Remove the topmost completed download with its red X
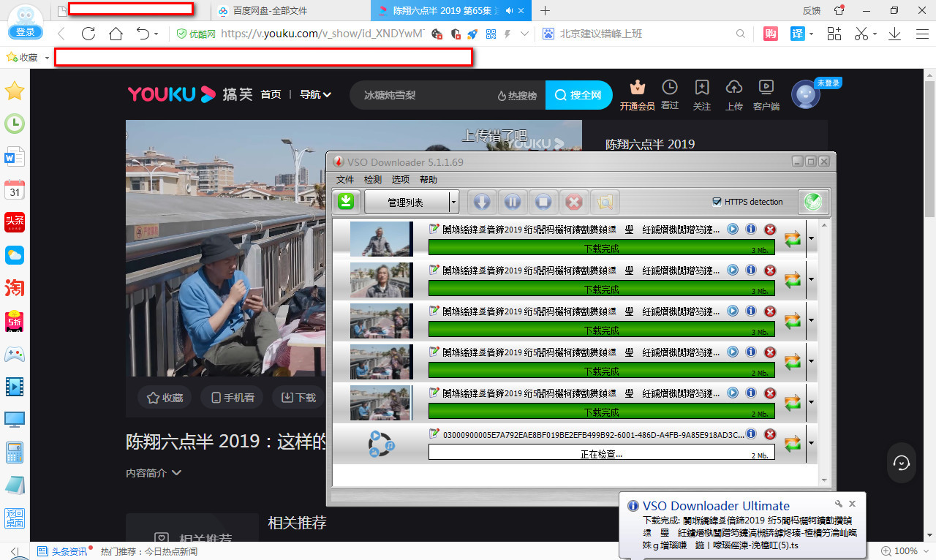Viewport: 936px width, 560px height. (x=770, y=230)
